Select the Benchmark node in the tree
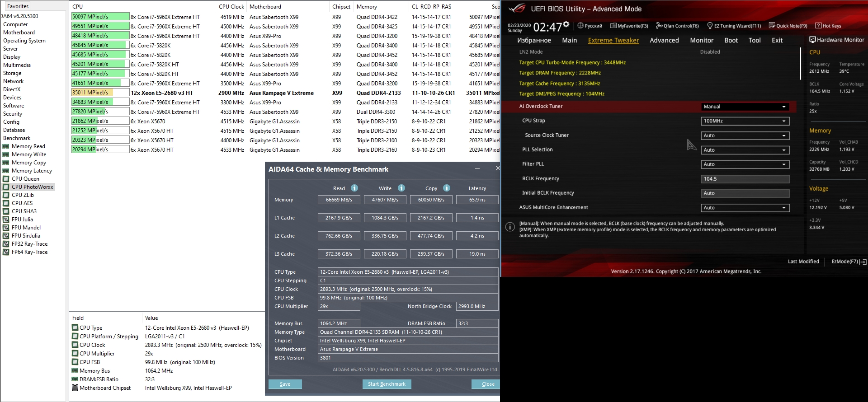Viewport: 868px width, 402px height. 17,138
